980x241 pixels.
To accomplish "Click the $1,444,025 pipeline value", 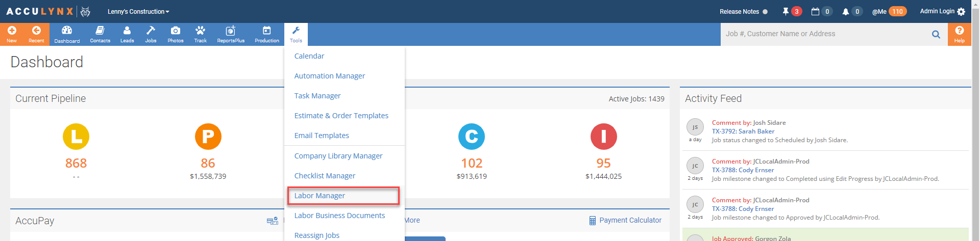I will 603,176.
